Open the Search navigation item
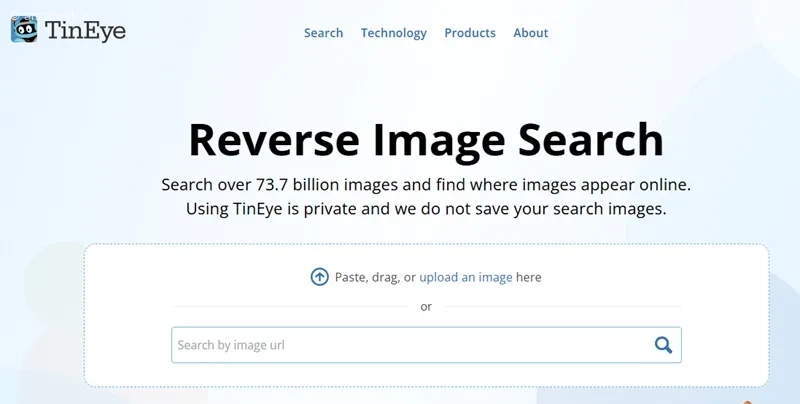This screenshot has height=404, width=800. (x=323, y=33)
